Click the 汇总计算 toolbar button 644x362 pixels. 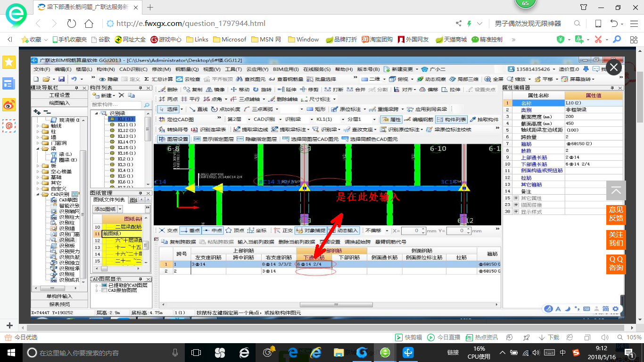coord(159,79)
